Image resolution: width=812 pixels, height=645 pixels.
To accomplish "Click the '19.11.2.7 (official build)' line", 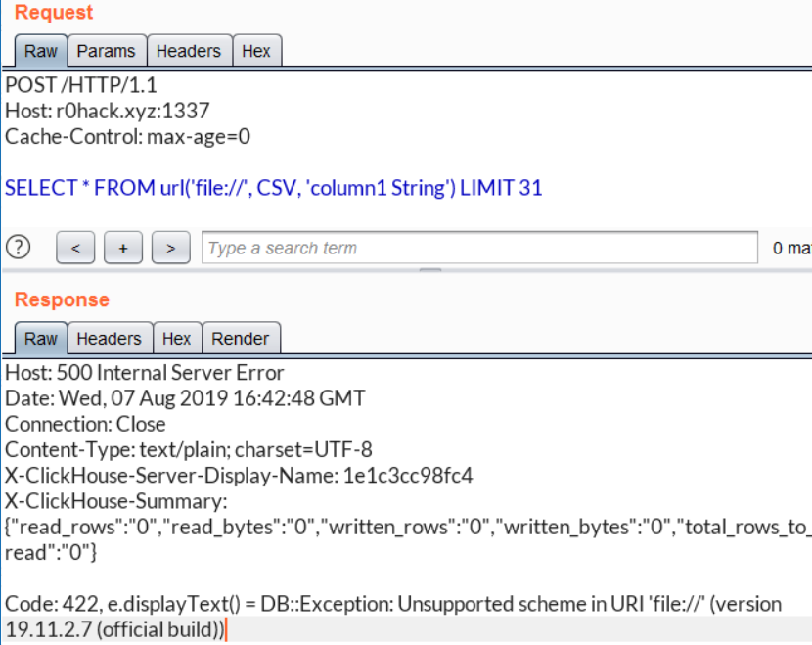I will point(115,630).
